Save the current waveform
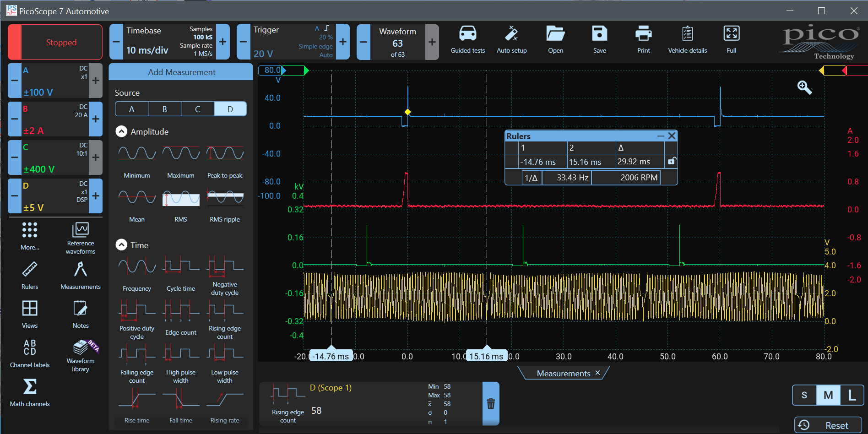This screenshot has width=868, height=434. [x=599, y=40]
